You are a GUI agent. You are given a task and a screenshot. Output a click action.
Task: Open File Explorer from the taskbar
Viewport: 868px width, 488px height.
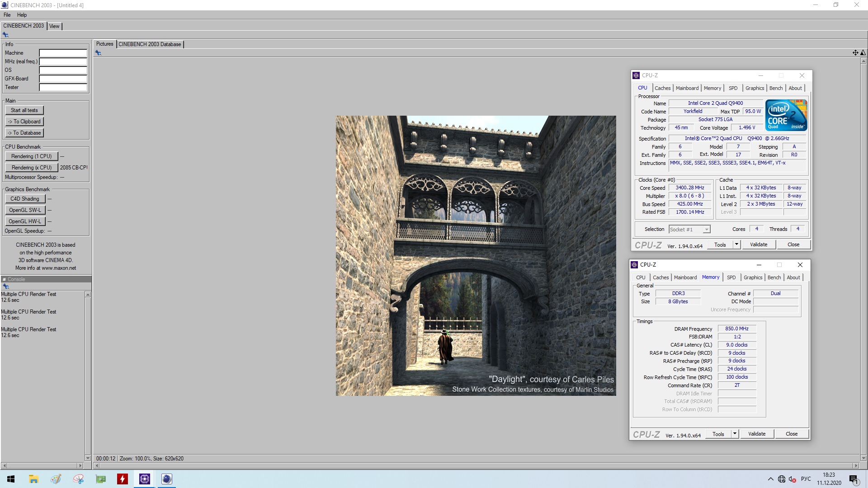point(33,479)
